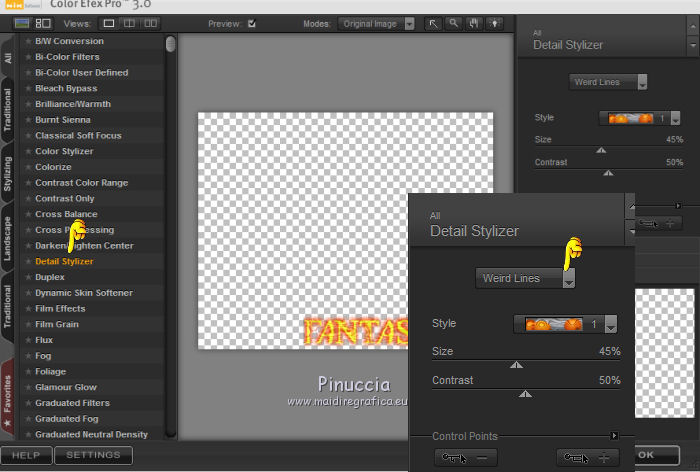Select the Graduated Fog filter
The image size is (700, 472).
click(67, 419)
